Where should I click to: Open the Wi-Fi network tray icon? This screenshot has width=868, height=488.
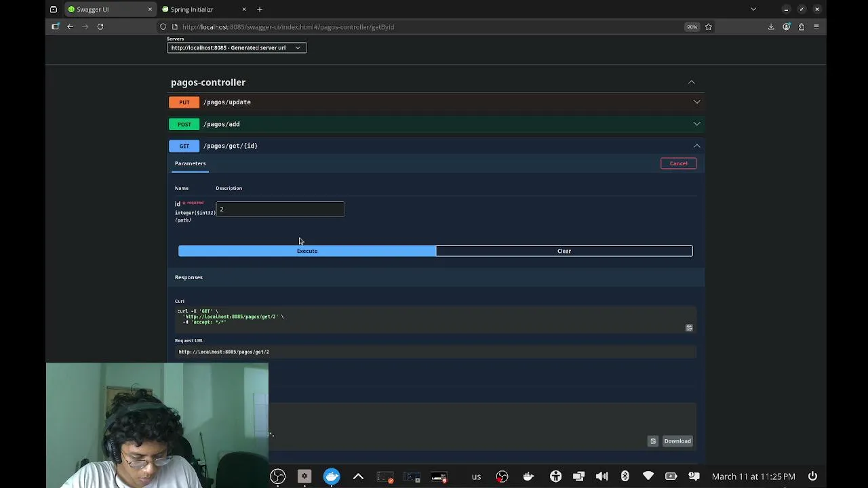point(648,476)
